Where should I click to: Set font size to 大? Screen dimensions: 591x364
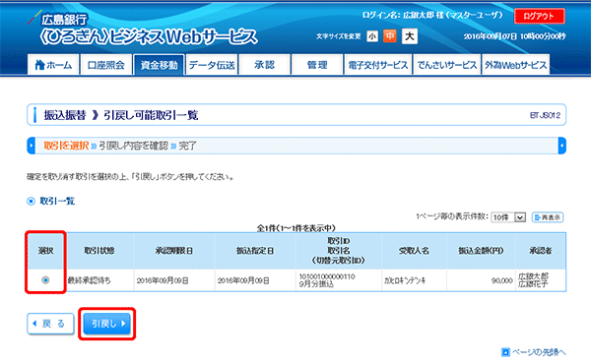tap(410, 36)
